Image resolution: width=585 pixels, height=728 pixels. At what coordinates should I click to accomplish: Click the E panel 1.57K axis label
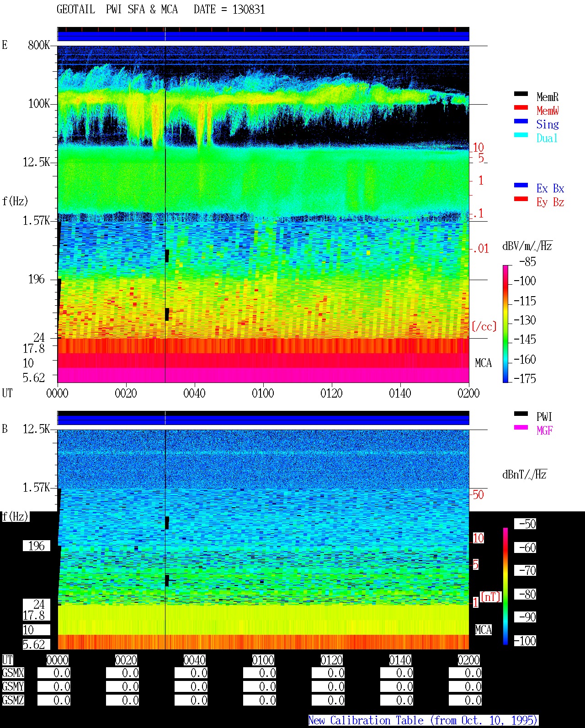[x=37, y=220]
